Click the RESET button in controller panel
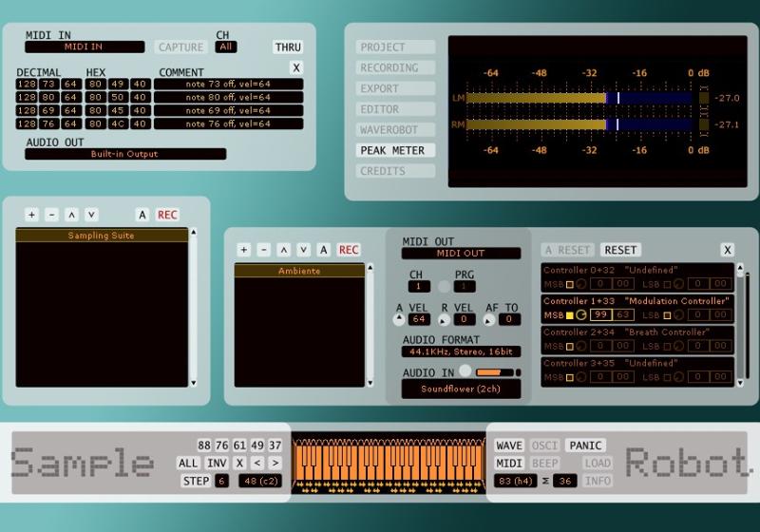 click(x=620, y=250)
